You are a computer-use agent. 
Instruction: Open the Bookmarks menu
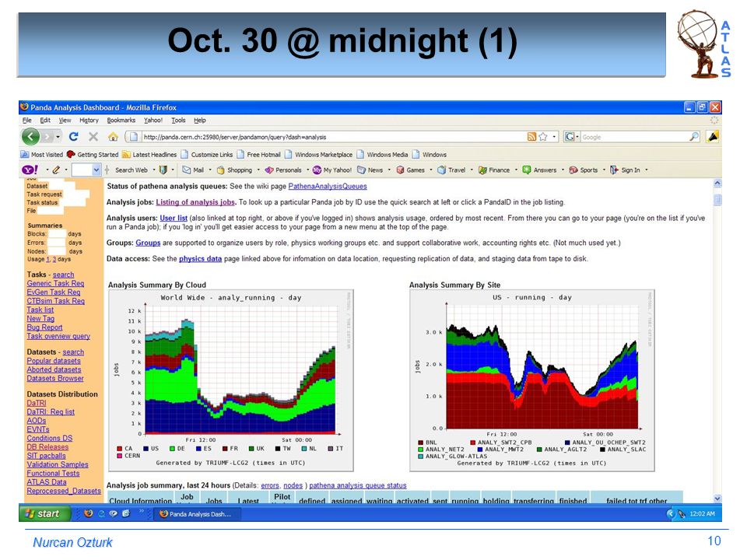121,121
